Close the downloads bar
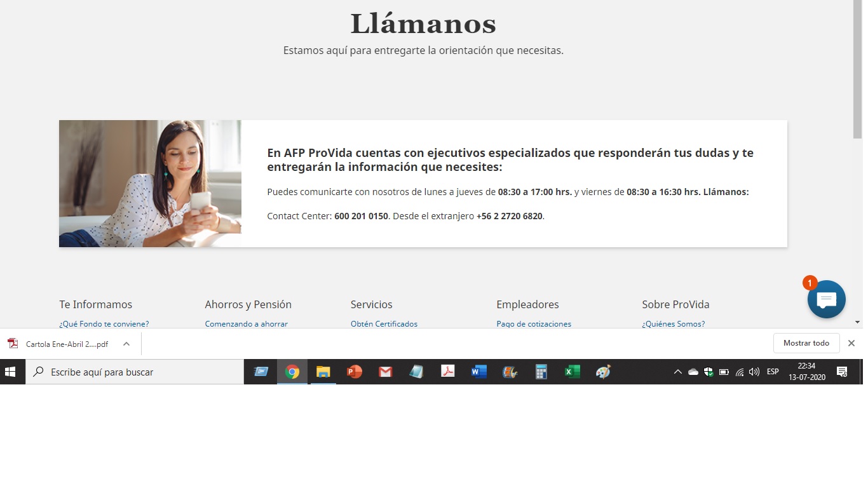868x488 pixels. [851, 343]
